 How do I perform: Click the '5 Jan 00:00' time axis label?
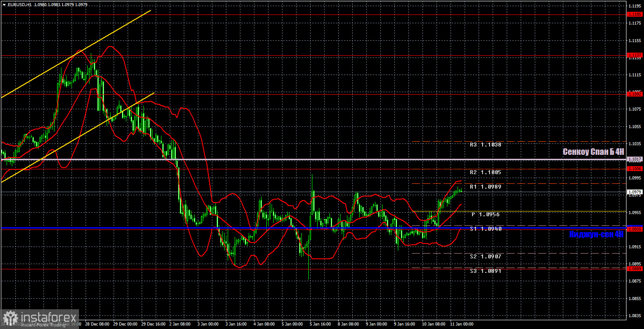(x=292, y=324)
